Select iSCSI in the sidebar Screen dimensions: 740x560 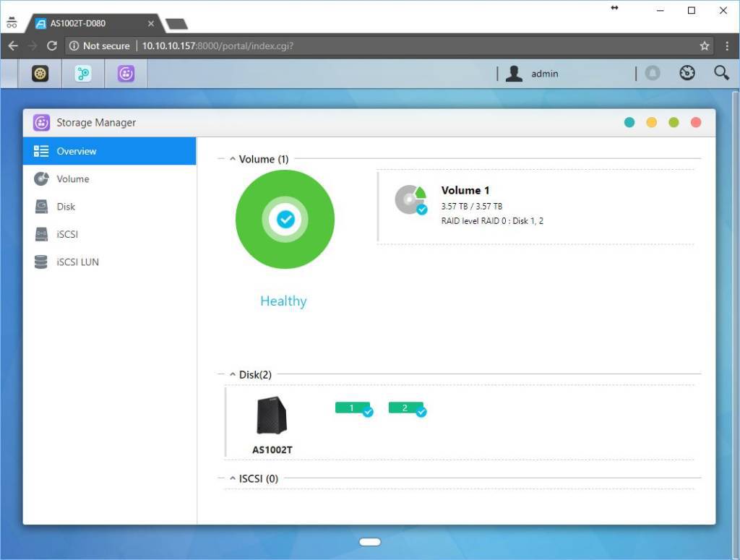pyautogui.click(x=110, y=234)
